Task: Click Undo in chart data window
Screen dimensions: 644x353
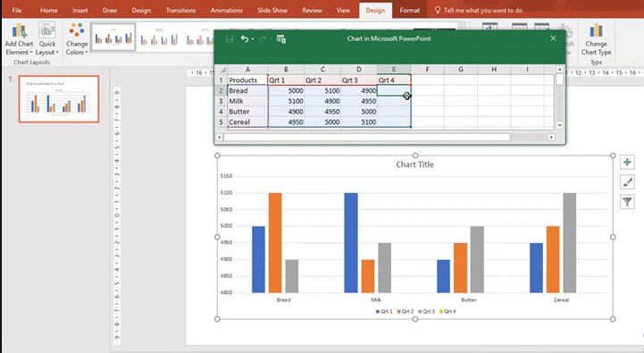Action: [245, 38]
